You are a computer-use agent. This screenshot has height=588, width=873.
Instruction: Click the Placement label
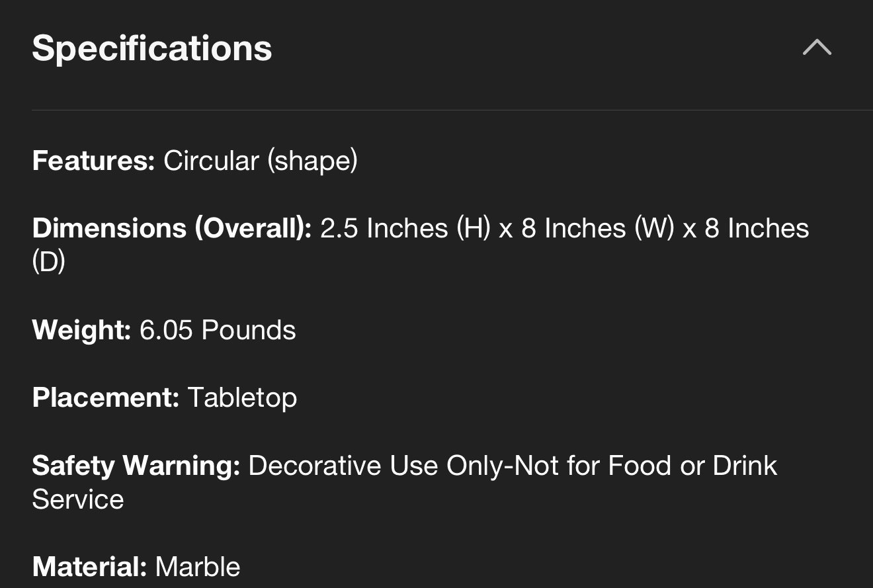pyautogui.click(x=105, y=397)
